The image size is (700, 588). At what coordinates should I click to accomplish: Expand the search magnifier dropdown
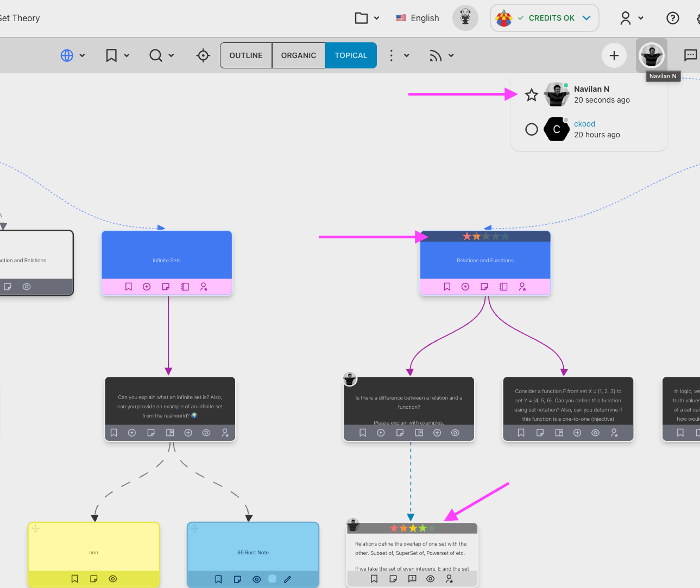pyautogui.click(x=161, y=55)
